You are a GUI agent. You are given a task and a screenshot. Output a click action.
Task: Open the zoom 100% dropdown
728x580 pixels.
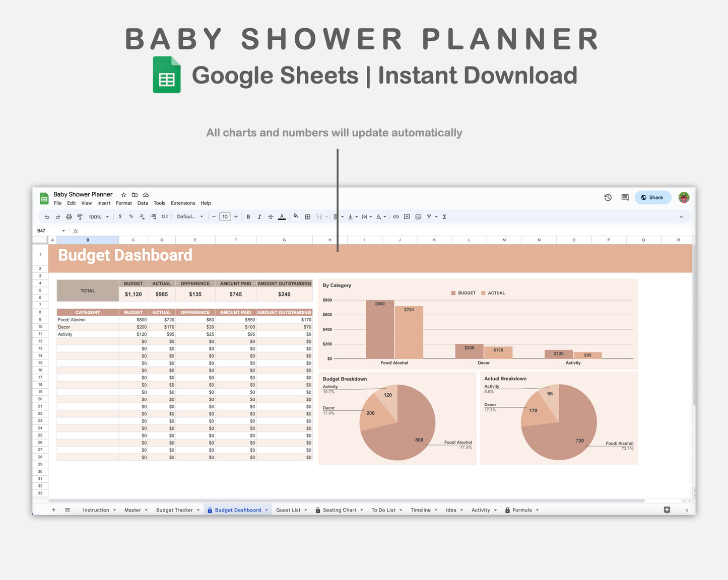click(x=98, y=217)
